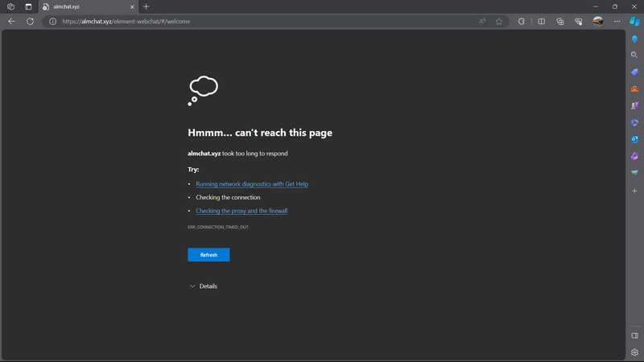Viewport: 644px width, 362px height.
Task: Open Running network diagnostics with Get Help link
Action: point(252,184)
